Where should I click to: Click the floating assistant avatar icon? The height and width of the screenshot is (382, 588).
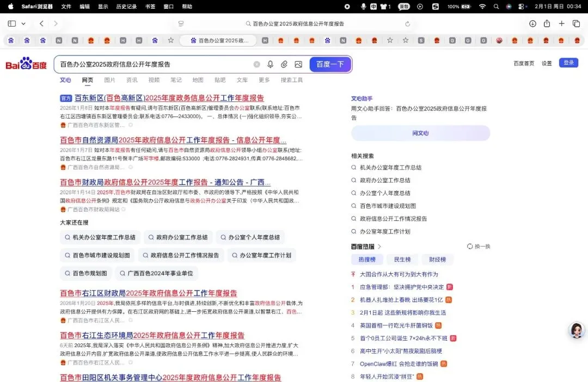pyautogui.click(x=577, y=330)
